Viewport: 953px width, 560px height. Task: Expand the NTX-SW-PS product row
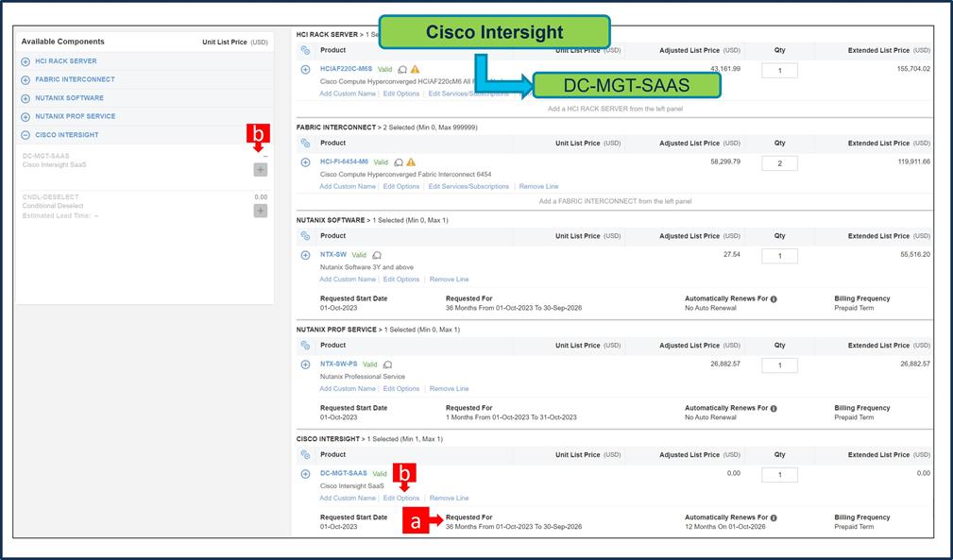[x=306, y=365]
